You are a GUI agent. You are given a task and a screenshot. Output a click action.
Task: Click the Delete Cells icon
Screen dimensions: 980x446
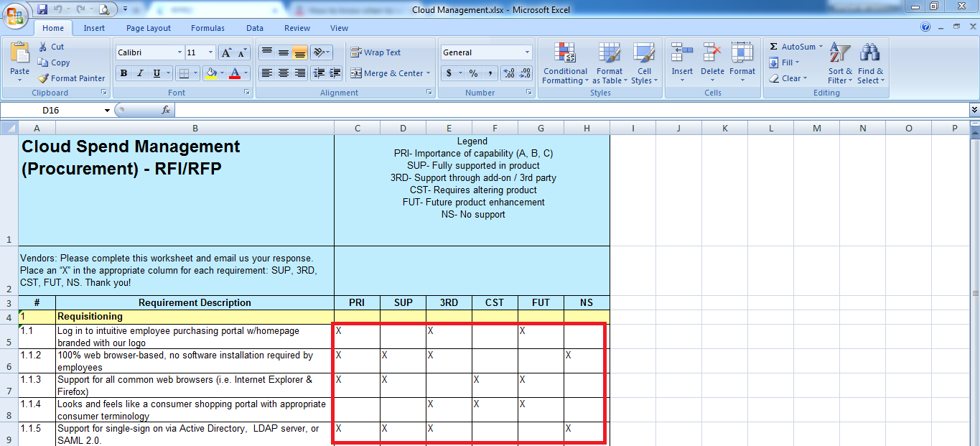pyautogui.click(x=712, y=52)
